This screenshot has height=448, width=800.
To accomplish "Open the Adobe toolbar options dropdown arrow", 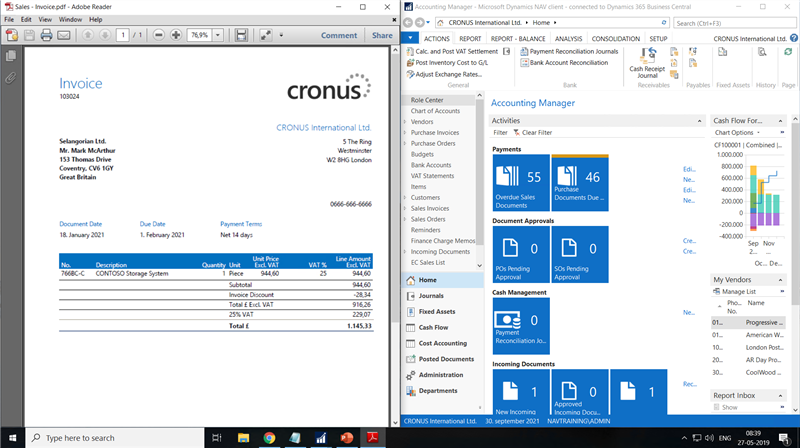I will pos(281,35).
